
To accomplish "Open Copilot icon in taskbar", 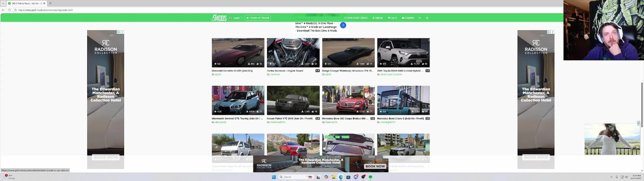I will point(326,177).
